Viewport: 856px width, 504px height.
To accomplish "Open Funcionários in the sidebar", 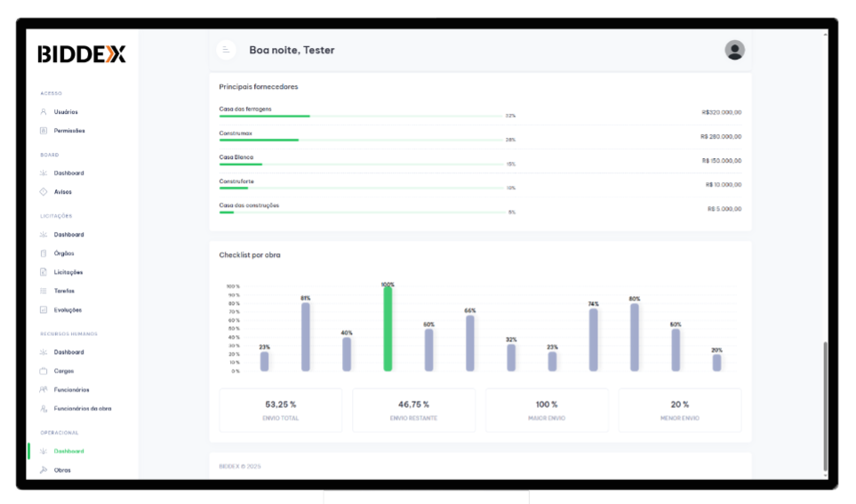I will (71, 389).
